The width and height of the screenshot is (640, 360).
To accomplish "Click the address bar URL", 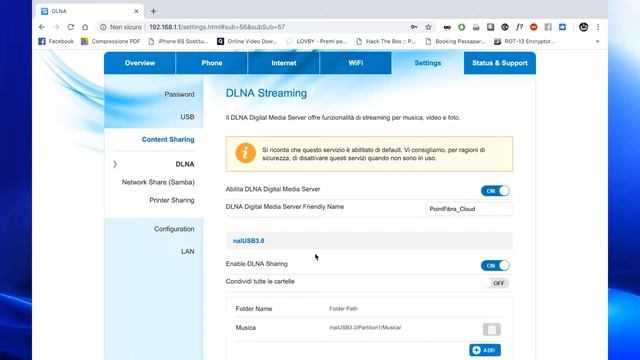I will coord(217,27).
